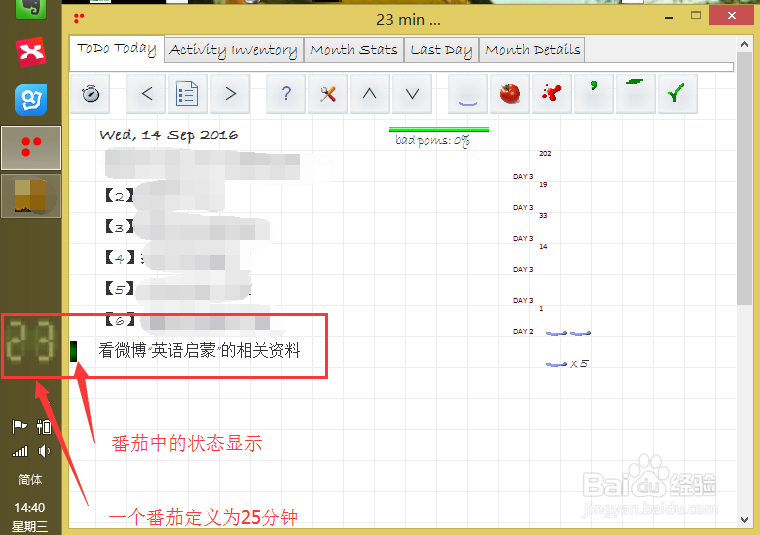Switch to ToDo Today tab

pos(117,49)
